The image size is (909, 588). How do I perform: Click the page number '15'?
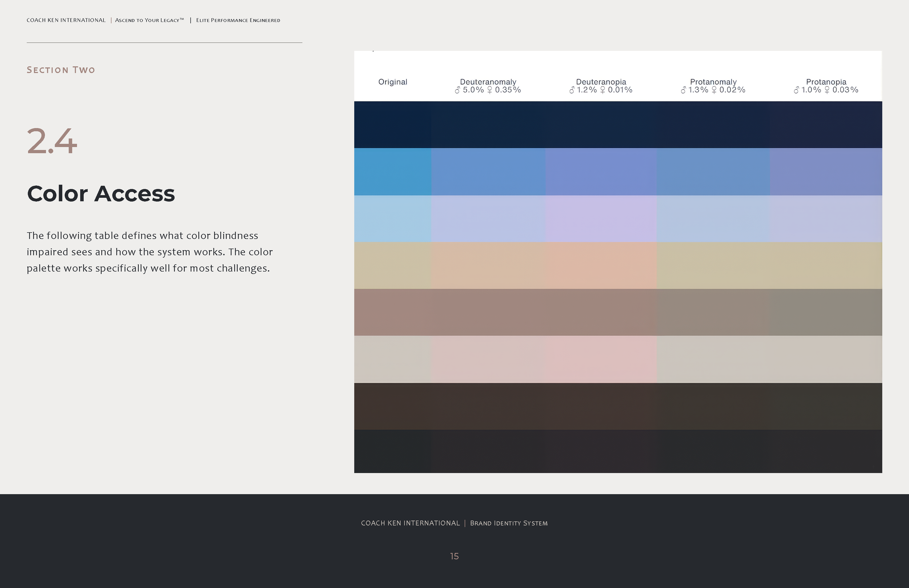454,556
